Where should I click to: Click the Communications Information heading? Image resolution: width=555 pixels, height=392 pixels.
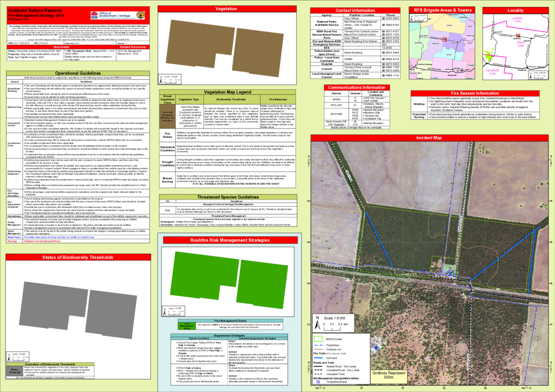click(357, 87)
